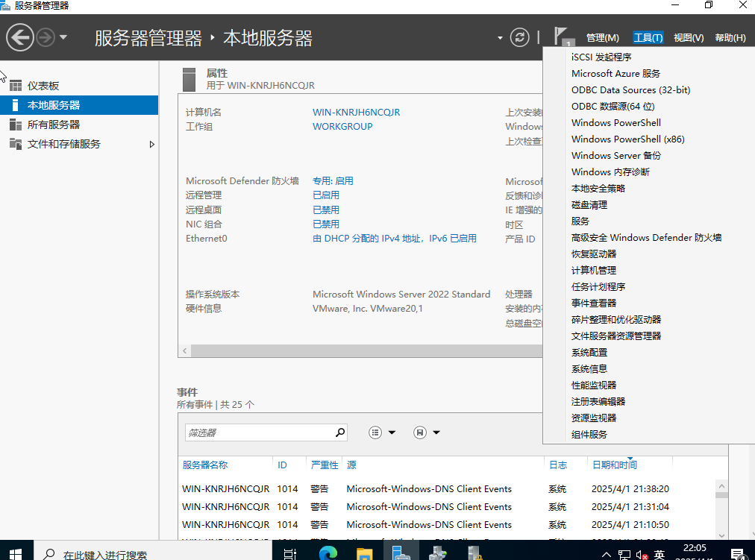Open the dropdown arrow left of refresh

pyautogui.click(x=500, y=37)
